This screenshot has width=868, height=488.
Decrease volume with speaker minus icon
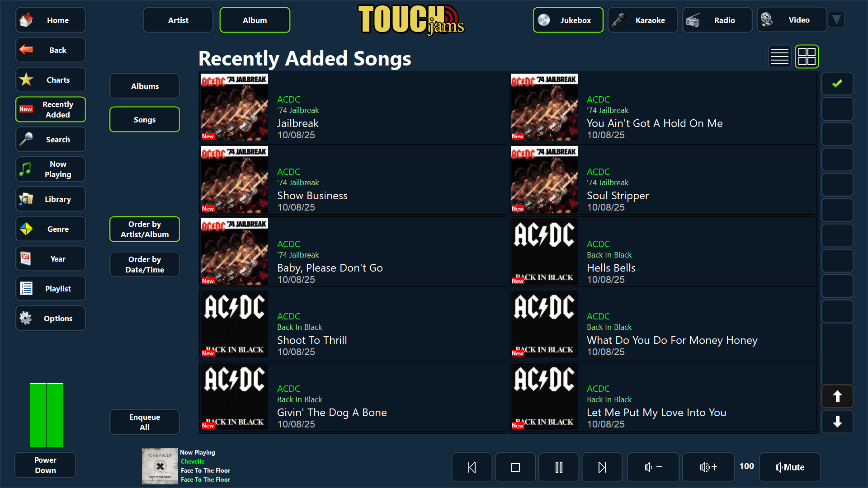[x=653, y=467]
